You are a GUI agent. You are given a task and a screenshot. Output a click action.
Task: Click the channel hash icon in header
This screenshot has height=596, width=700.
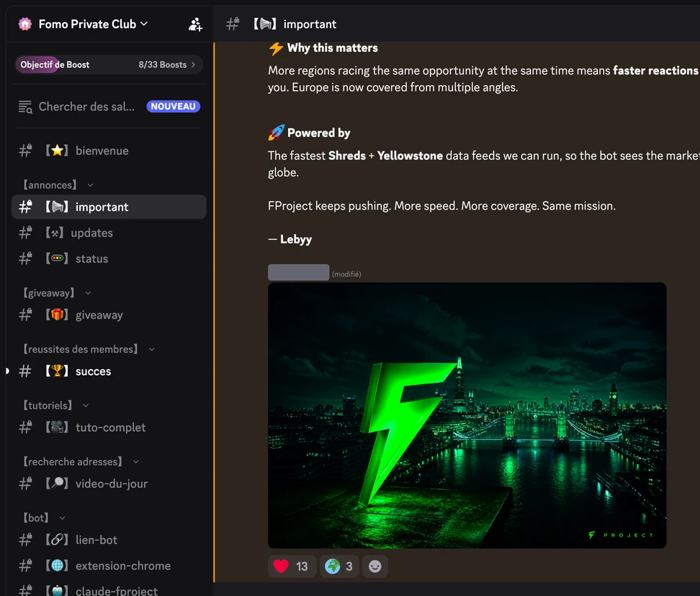(x=233, y=24)
